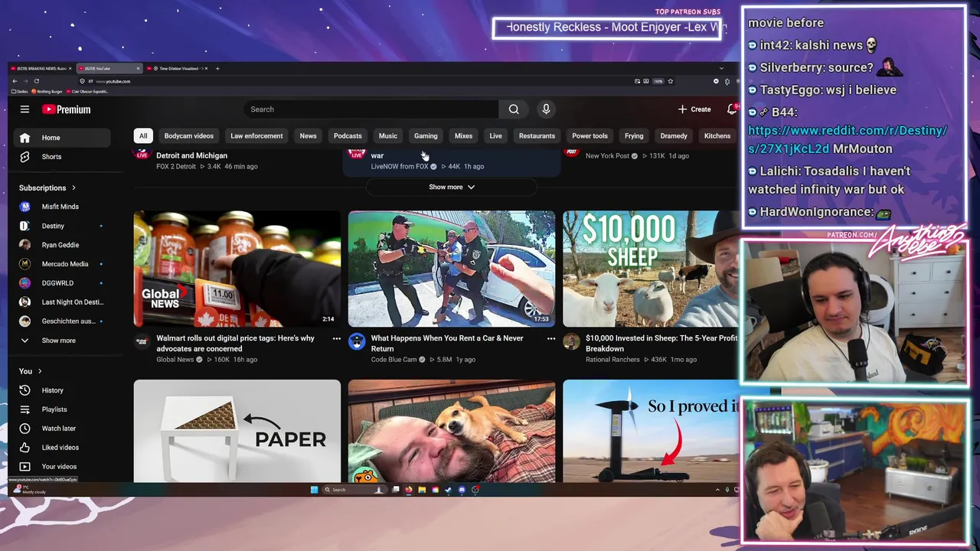Open more options for Walmart video
Screen dimensions: 980x551
coord(336,338)
